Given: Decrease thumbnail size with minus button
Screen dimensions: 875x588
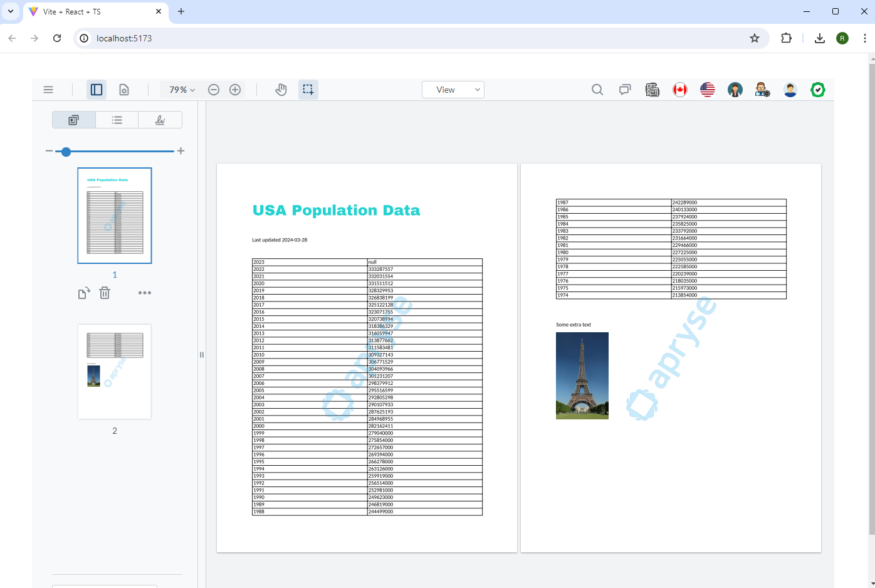Looking at the screenshot, I should (x=49, y=151).
